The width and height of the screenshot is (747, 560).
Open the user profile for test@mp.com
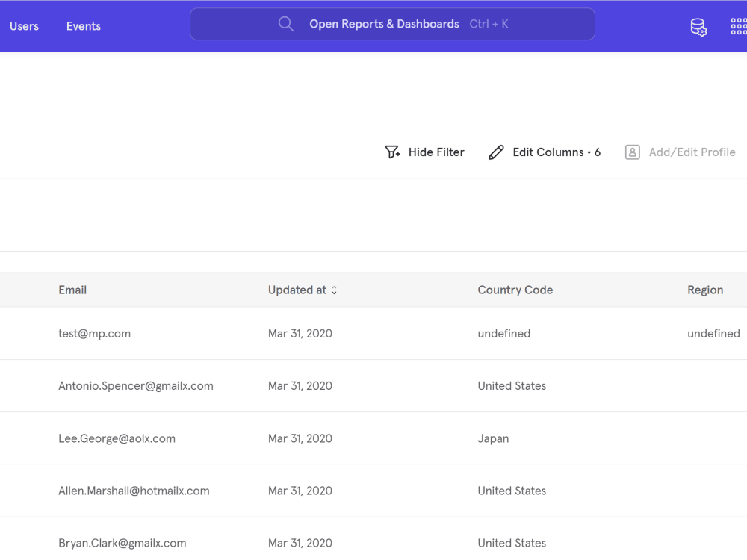[94, 333]
